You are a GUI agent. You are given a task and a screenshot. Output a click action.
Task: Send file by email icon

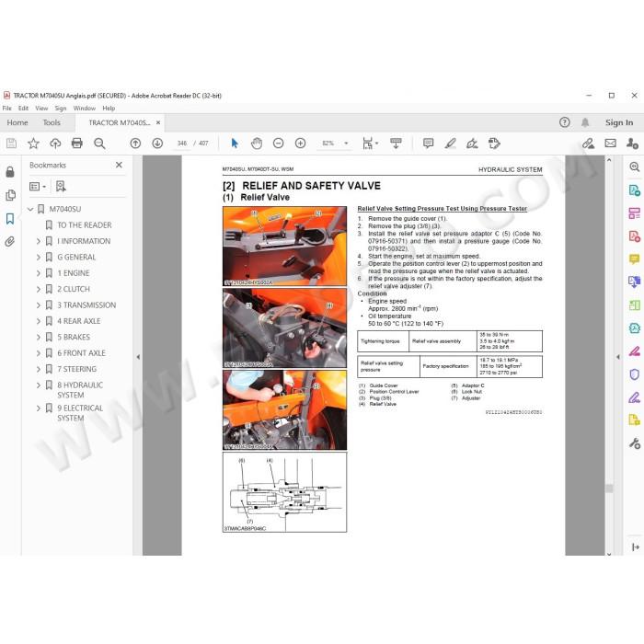coord(610,144)
